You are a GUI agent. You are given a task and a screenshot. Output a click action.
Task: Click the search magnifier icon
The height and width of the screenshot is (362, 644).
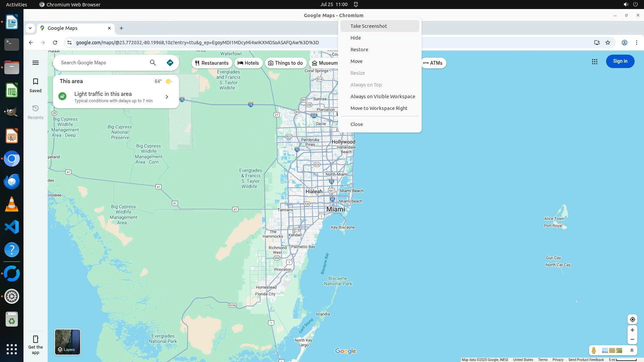click(153, 63)
